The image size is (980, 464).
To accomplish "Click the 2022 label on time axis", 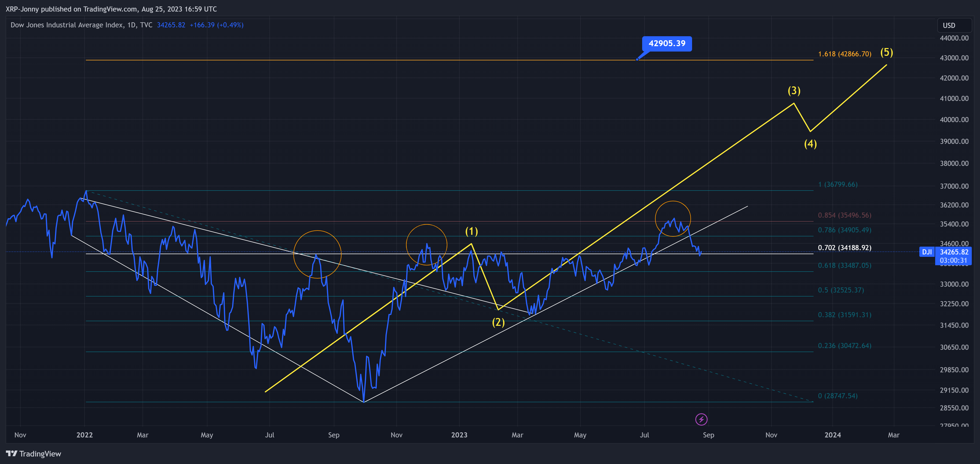I will (85, 435).
